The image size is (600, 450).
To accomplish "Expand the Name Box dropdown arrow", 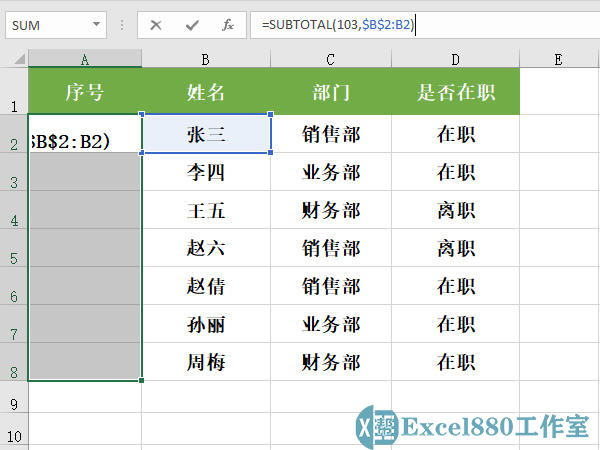I will (x=96, y=25).
